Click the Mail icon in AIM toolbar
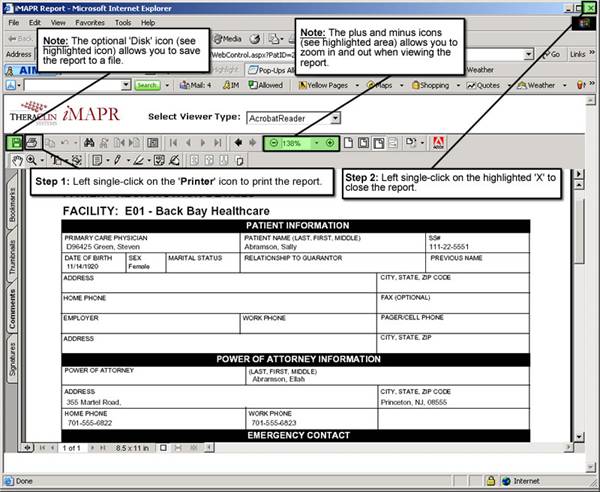 click(197, 85)
